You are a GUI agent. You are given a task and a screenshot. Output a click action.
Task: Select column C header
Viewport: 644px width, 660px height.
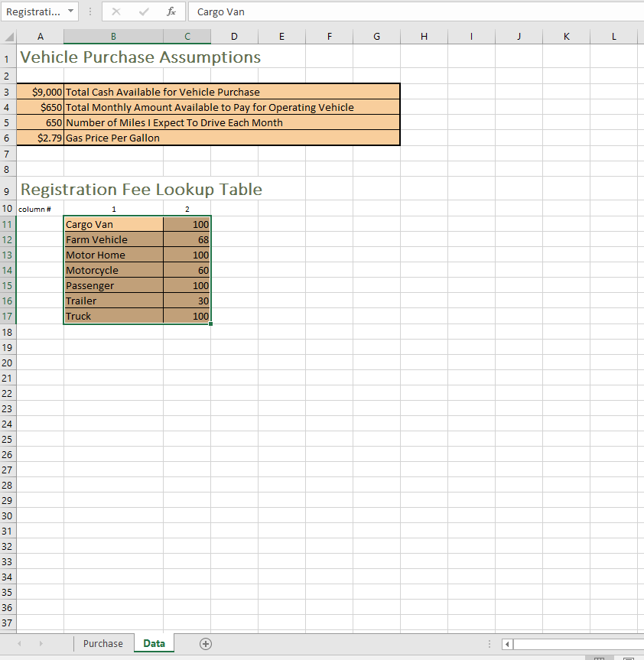click(187, 37)
